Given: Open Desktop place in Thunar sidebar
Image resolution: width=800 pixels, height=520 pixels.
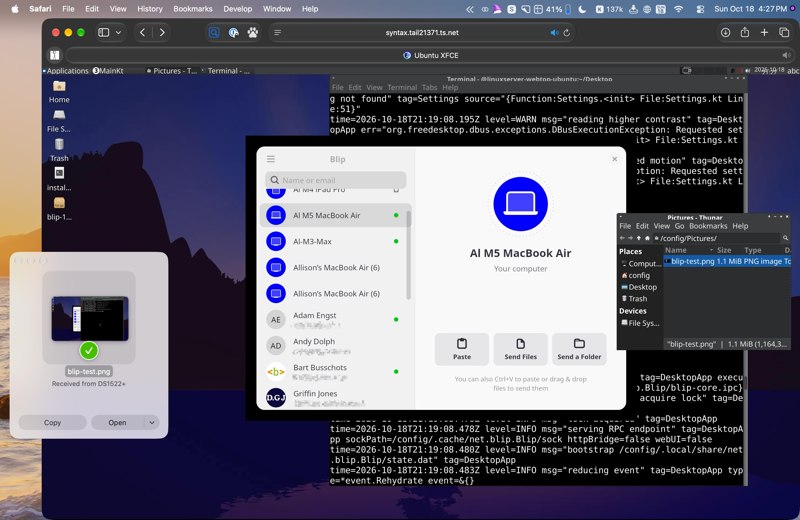Looking at the screenshot, I should [639, 287].
